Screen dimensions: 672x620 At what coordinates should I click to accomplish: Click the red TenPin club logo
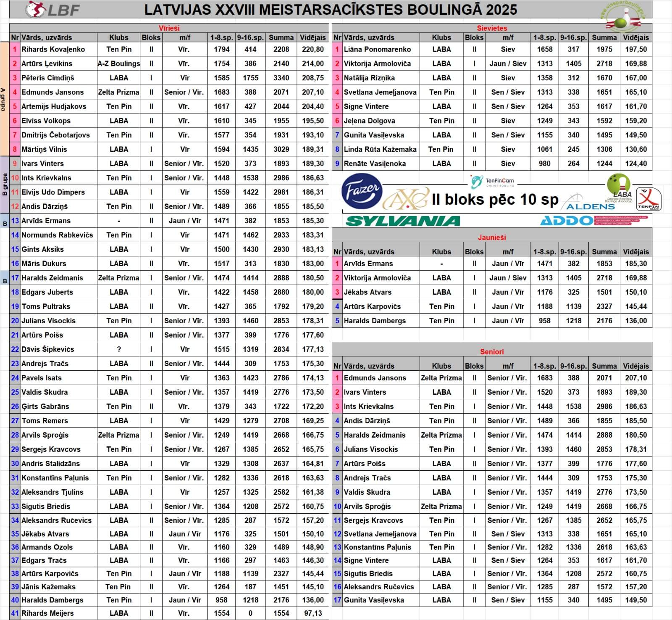click(x=649, y=198)
